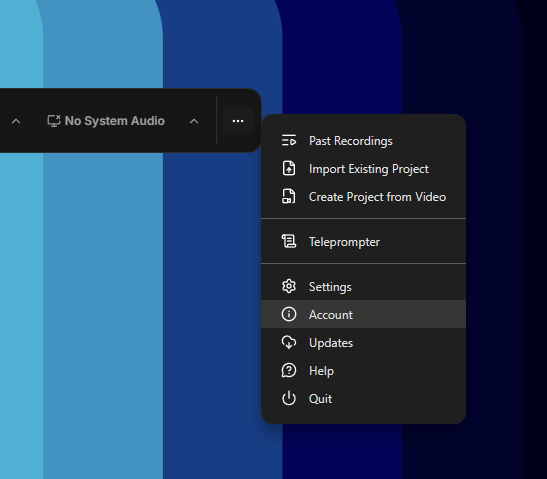This screenshot has height=479, width=547.
Task: Click the Past Recordings playlist icon
Action: click(x=289, y=141)
